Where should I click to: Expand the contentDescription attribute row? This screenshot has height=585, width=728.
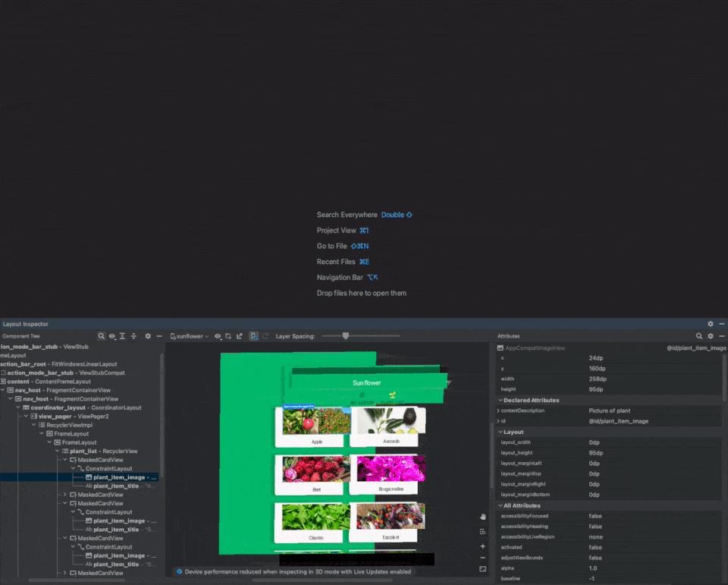[498, 410]
